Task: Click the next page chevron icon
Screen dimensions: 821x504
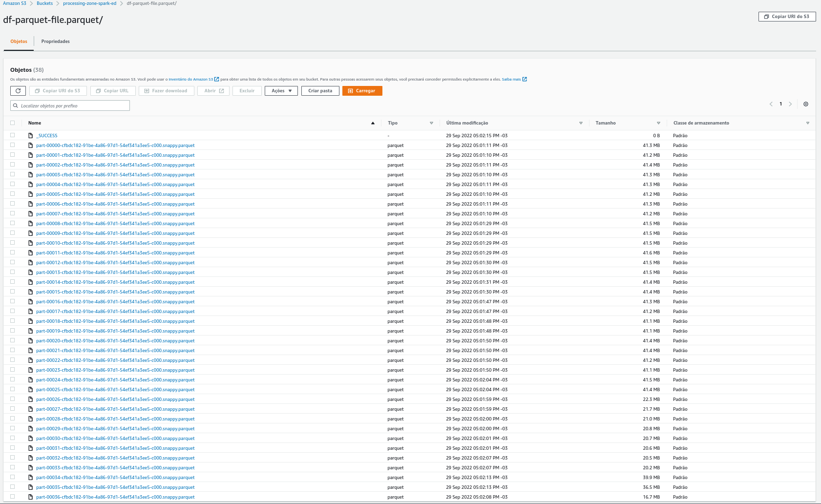Action: (791, 104)
